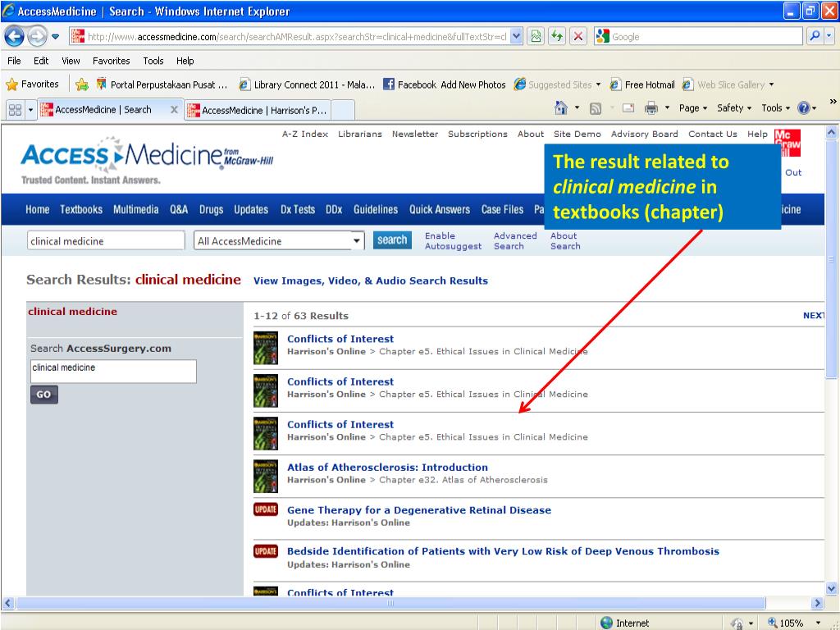Click the blue Help question icon
Viewport: 840px width, 630px height.
[804, 108]
